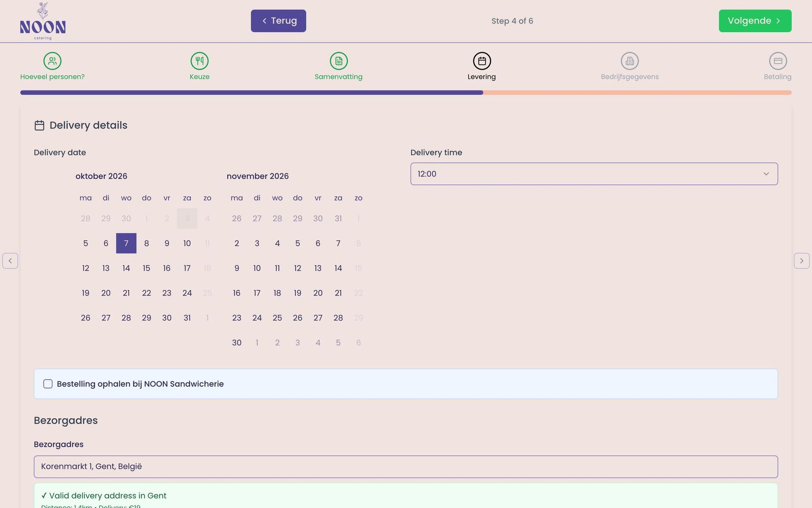Select the bold November 30 date
The width and height of the screenshot is (812, 508).
coord(237,343)
